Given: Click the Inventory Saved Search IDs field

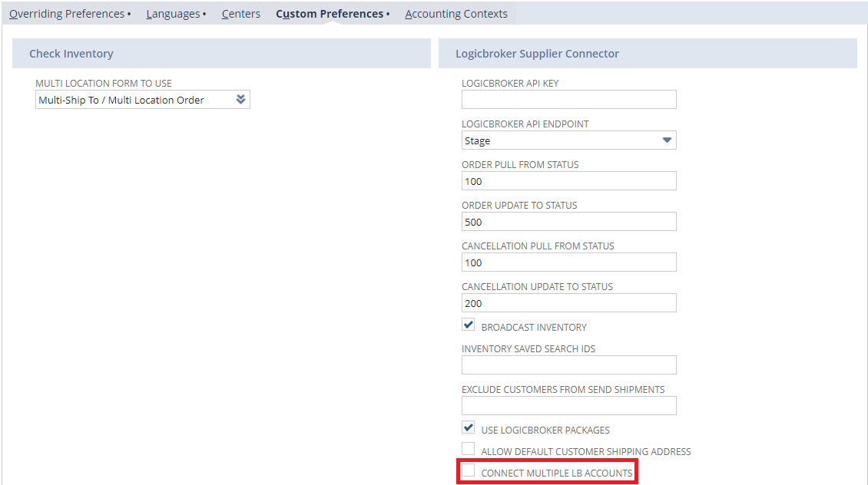Looking at the screenshot, I should (568, 365).
